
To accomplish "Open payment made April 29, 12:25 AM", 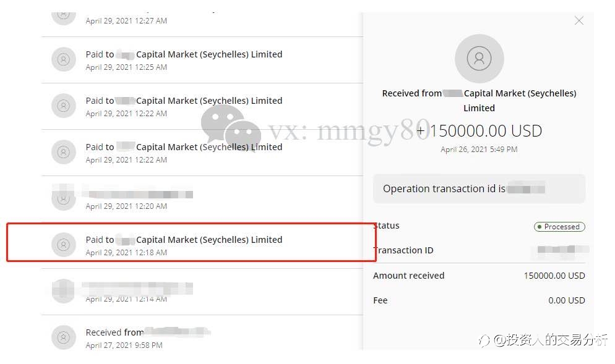I will click(202, 60).
